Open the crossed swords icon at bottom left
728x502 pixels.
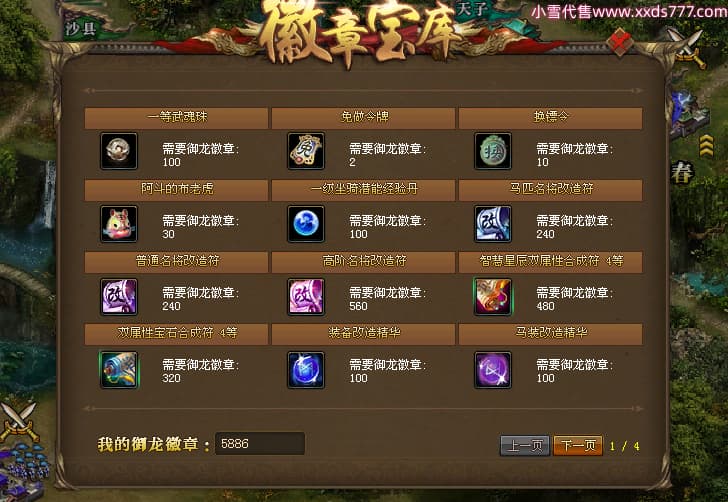point(19,421)
